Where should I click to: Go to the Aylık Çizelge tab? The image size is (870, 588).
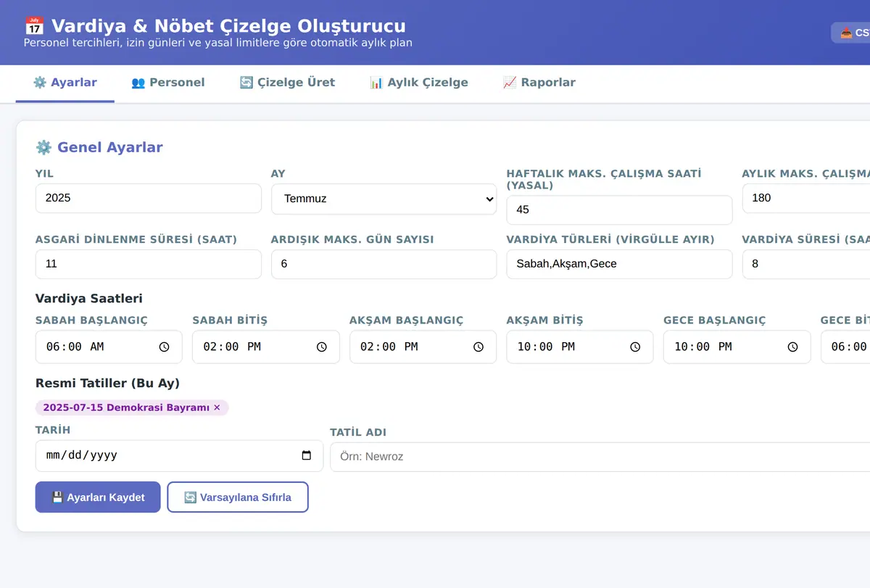419,83
